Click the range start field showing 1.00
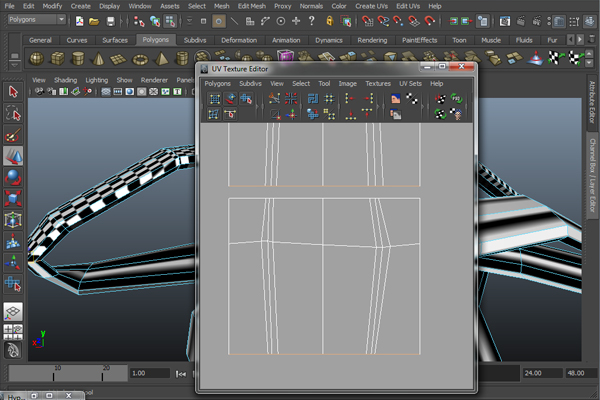This screenshot has height=400, width=600. coord(150,373)
